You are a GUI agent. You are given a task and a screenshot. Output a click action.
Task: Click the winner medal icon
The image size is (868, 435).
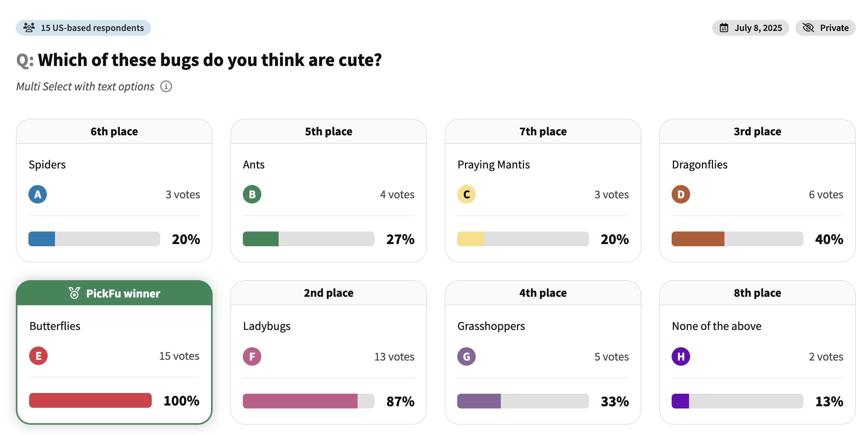point(75,293)
